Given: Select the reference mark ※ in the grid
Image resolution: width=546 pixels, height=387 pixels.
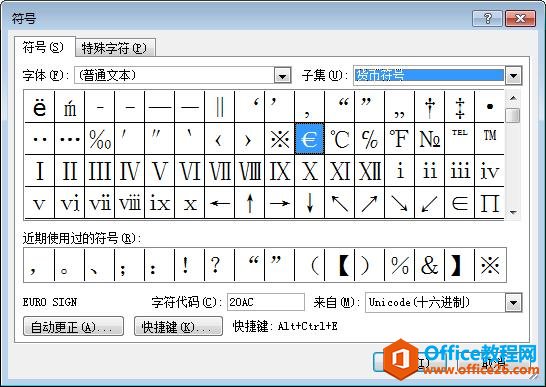Looking at the screenshot, I should point(280,139).
